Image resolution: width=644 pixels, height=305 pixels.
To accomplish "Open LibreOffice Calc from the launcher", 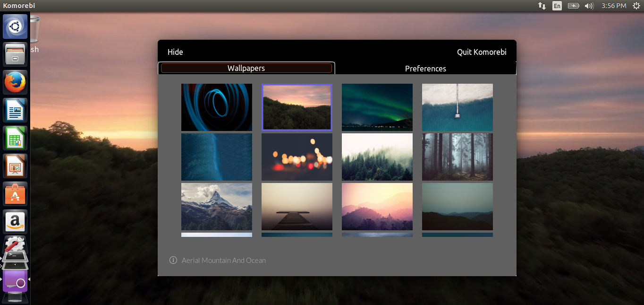I will [15, 138].
